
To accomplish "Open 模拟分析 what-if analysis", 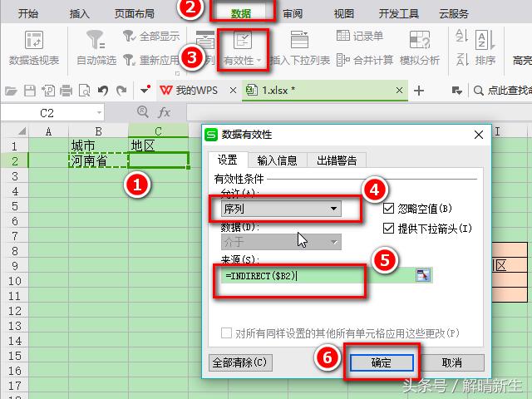I will point(420,48).
